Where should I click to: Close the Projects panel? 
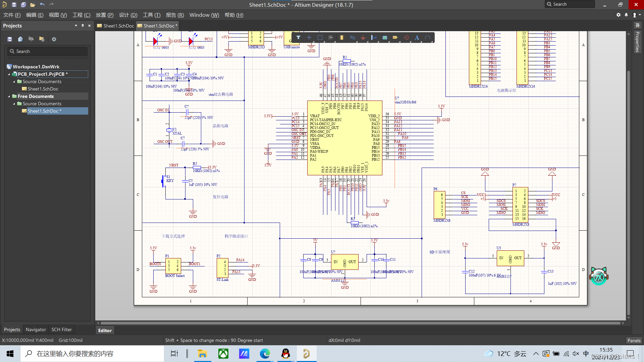point(89,25)
